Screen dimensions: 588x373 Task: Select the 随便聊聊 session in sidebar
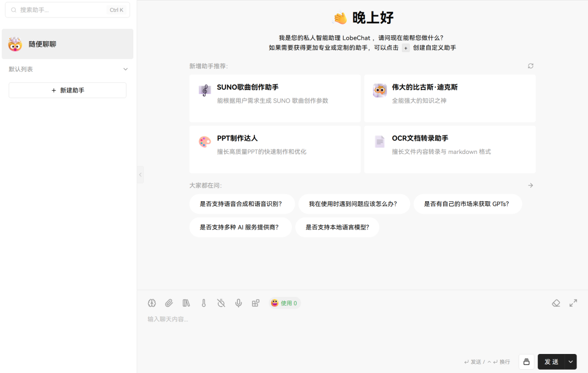(68, 44)
